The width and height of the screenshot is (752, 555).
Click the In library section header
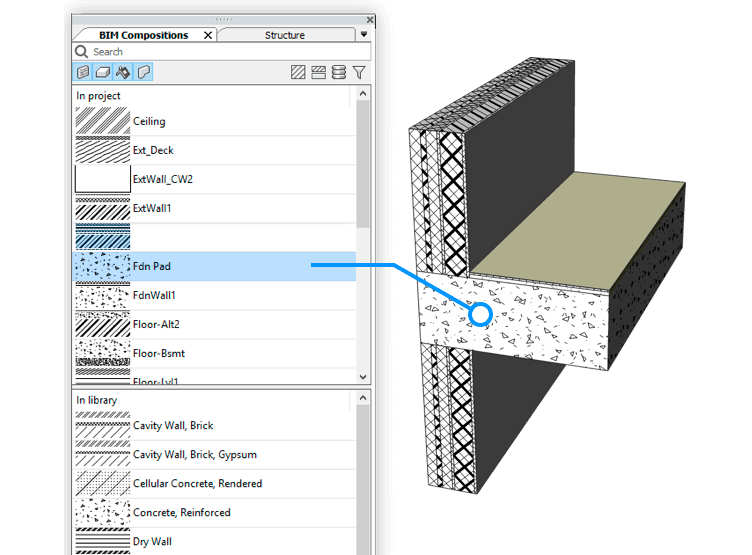coord(96,400)
